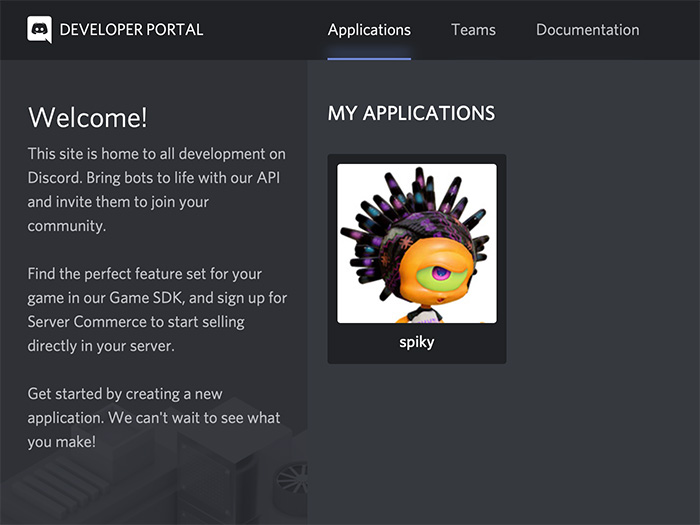Open the spiky application thumbnail
The width and height of the screenshot is (700, 525).
pyautogui.click(x=417, y=243)
